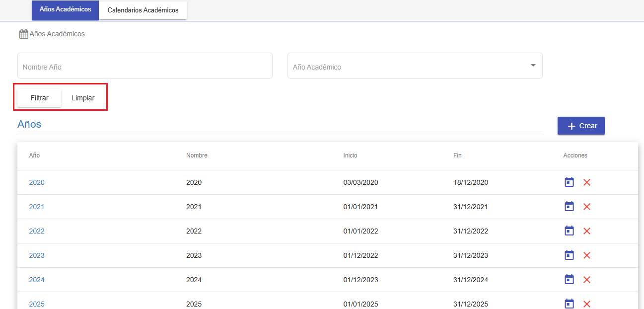
Task: Open calendar icon for year 2023
Action: (569, 255)
